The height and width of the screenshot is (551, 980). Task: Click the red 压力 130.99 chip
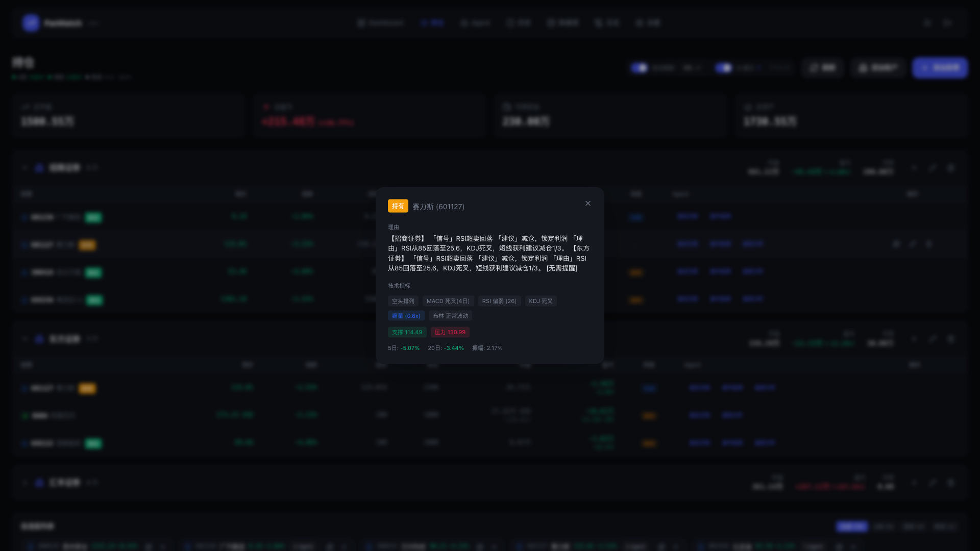450,332
